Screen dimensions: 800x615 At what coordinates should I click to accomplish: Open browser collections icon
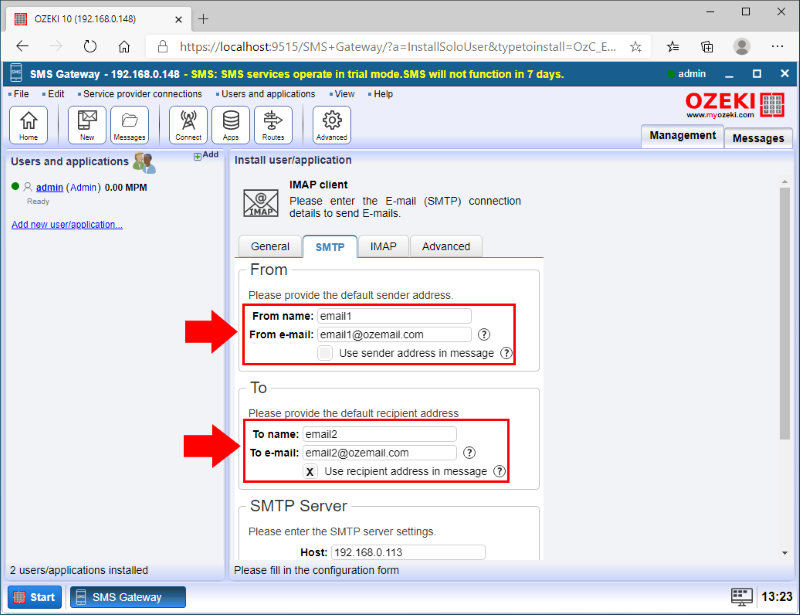[707, 47]
